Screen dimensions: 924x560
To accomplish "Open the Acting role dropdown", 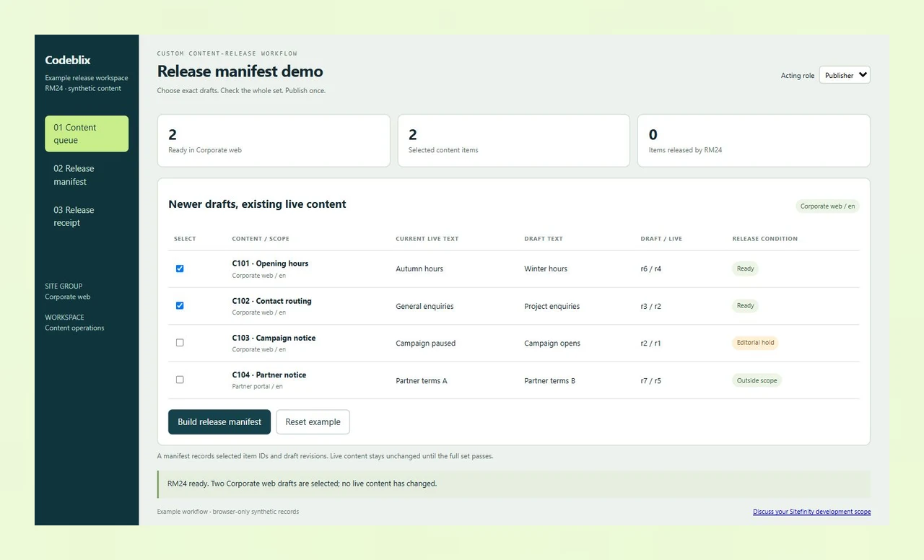I will coord(845,75).
